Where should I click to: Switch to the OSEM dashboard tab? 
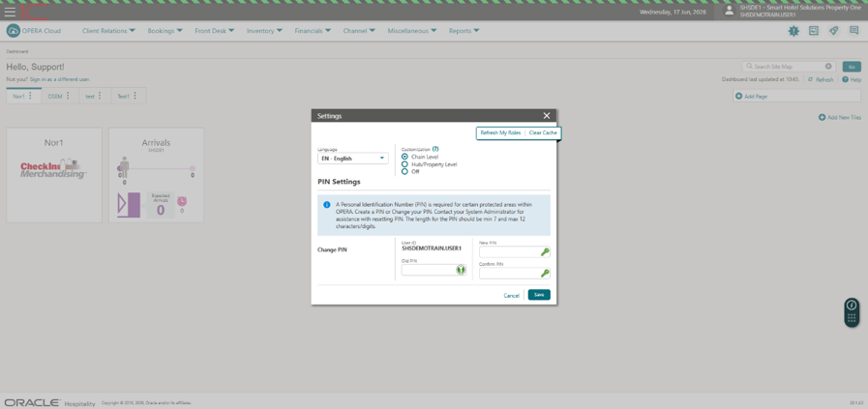[55, 97]
